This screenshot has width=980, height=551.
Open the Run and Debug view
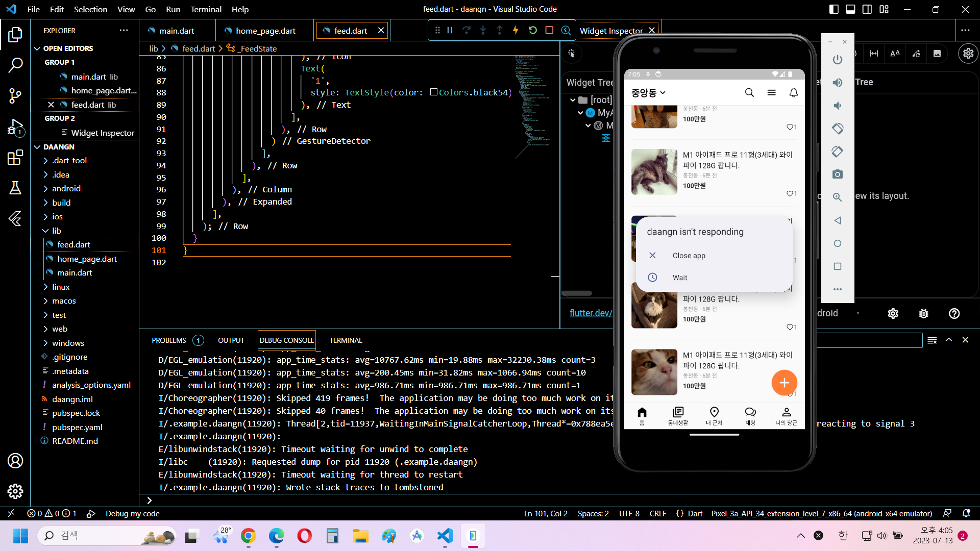coord(15,127)
